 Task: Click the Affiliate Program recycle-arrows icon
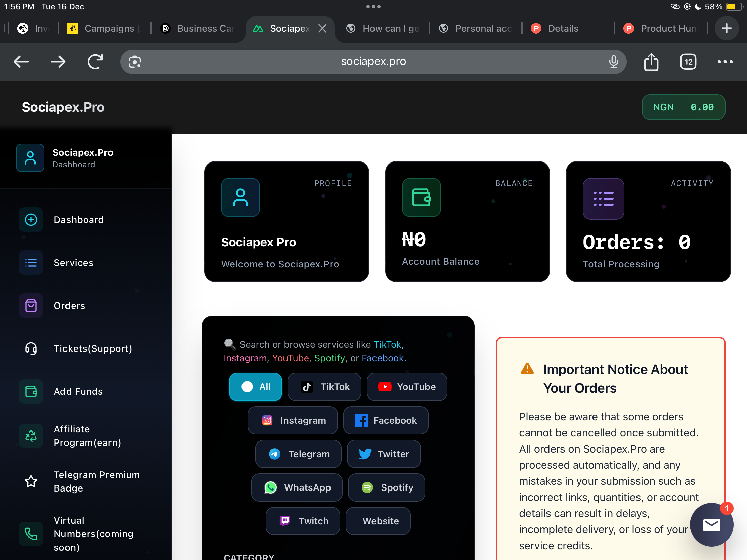coord(31,436)
